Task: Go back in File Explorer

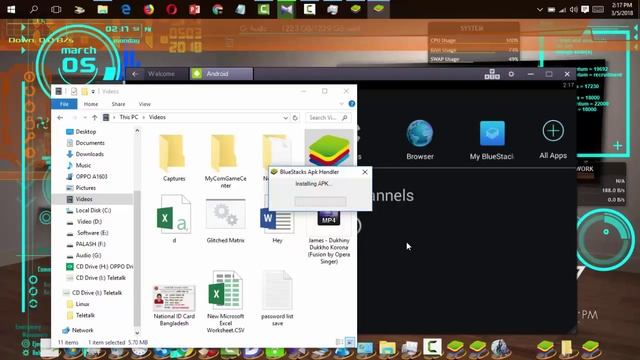Action: [60, 118]
